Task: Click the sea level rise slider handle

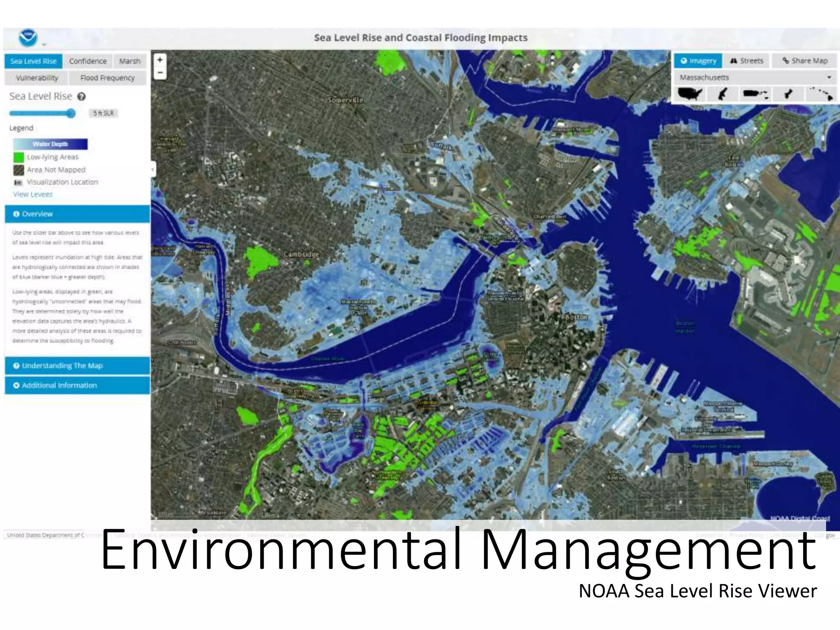Action: pos(71,113)
